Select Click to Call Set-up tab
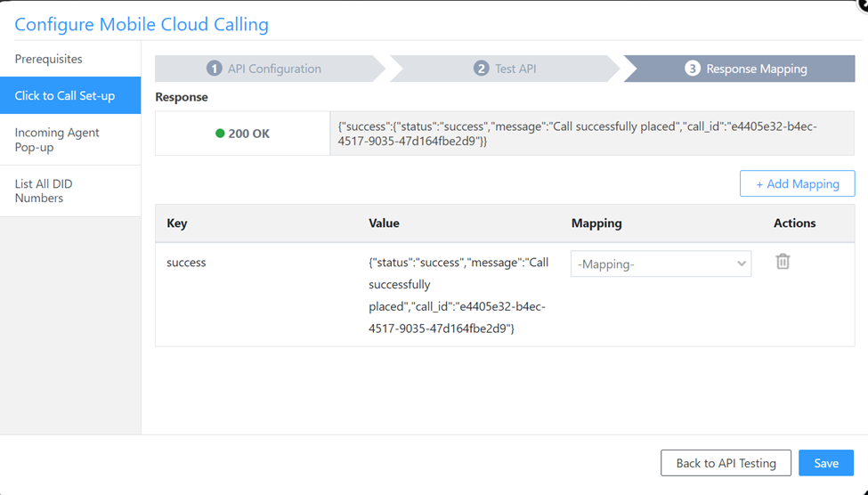 [65, 95]
